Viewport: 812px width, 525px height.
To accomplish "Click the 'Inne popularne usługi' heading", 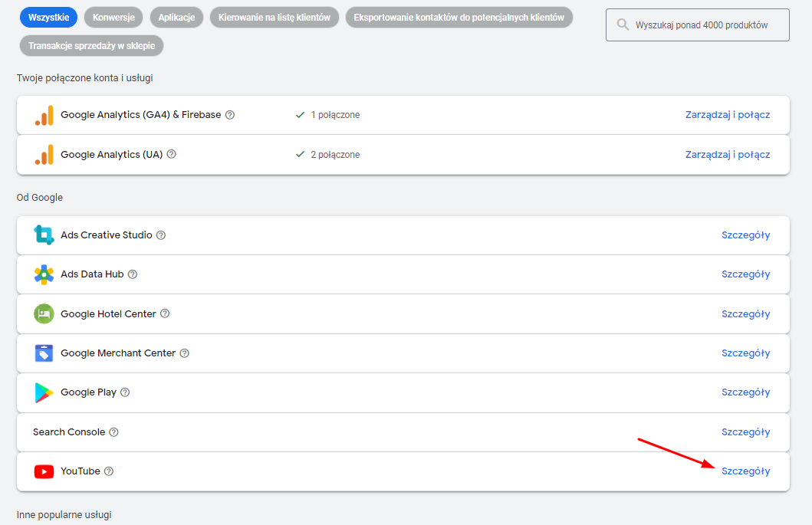I will pyautogui.click(x=64, y=514).
